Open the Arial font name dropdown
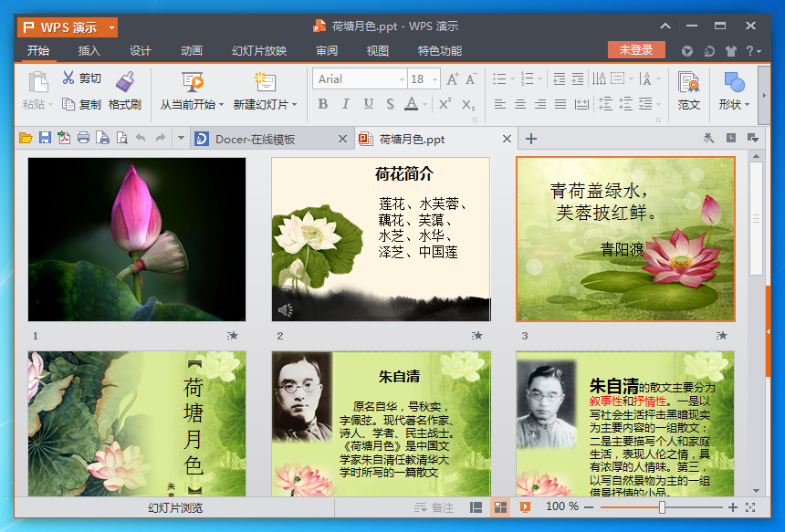 402,79
